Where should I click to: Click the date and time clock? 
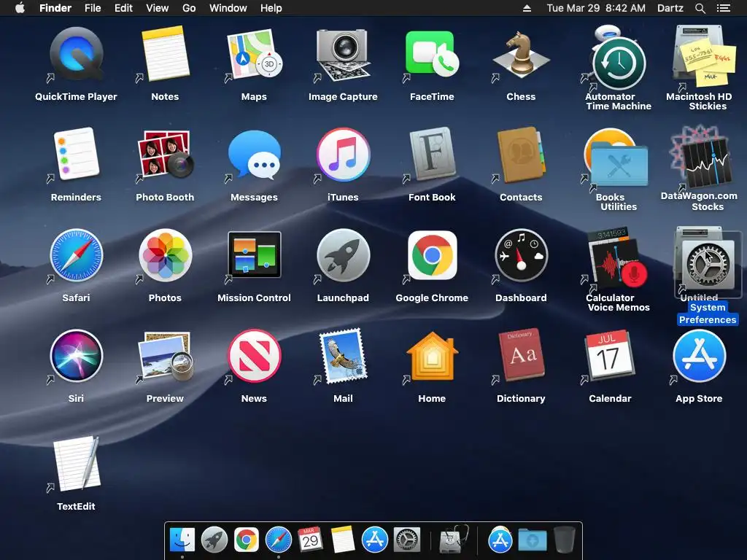point(596,8)
